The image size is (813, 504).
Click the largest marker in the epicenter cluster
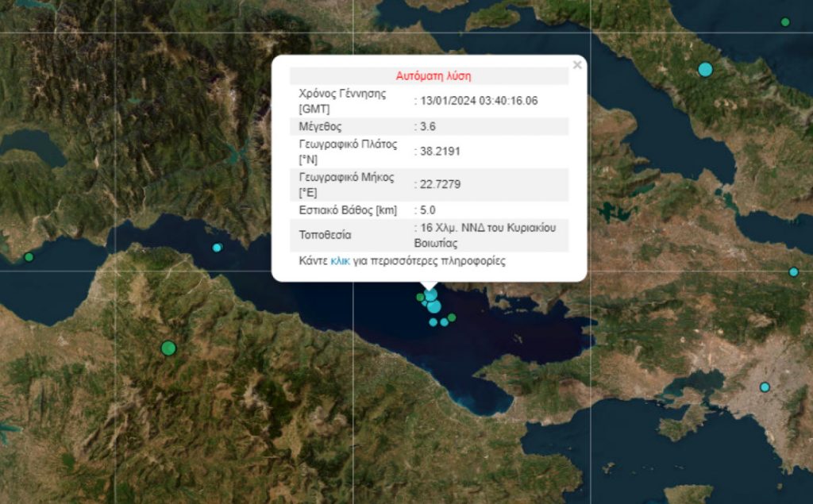433,307
